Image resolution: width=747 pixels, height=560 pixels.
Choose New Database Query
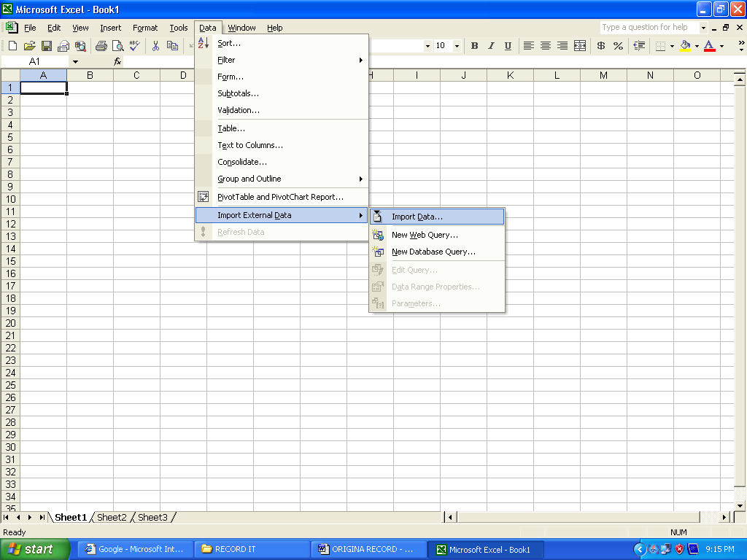pyautogui.click(x=437, y=252)
